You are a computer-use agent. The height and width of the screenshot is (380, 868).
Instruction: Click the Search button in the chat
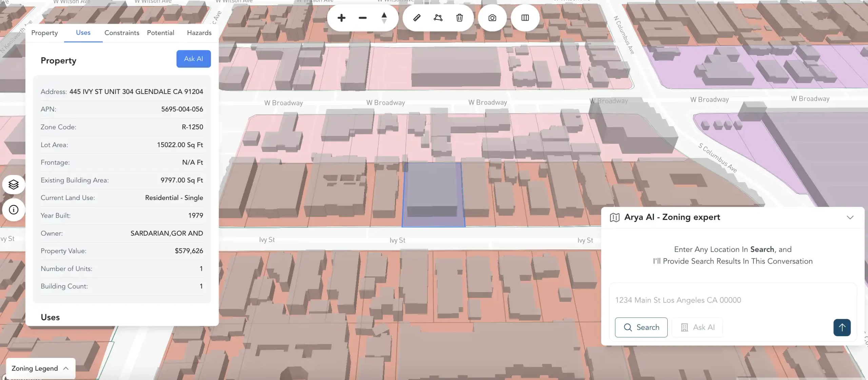(x=641, y=327)
